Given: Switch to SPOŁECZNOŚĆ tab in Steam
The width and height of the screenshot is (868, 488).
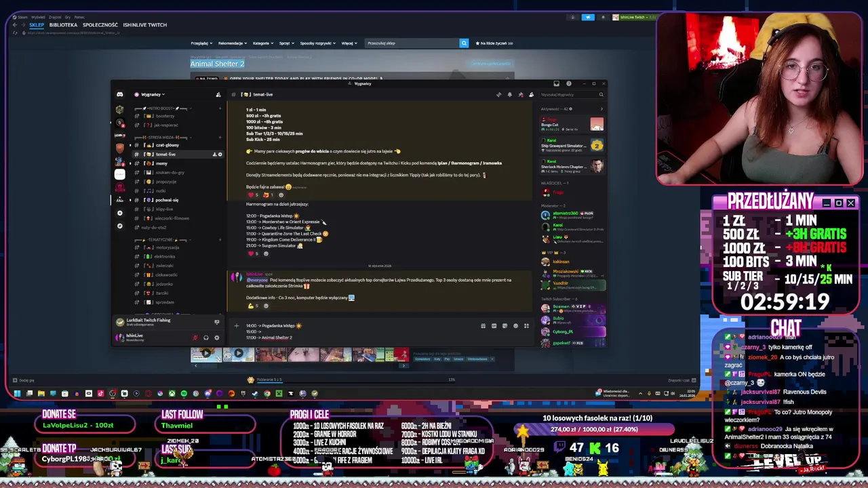Looking at the screenshot, I should 100,25.
